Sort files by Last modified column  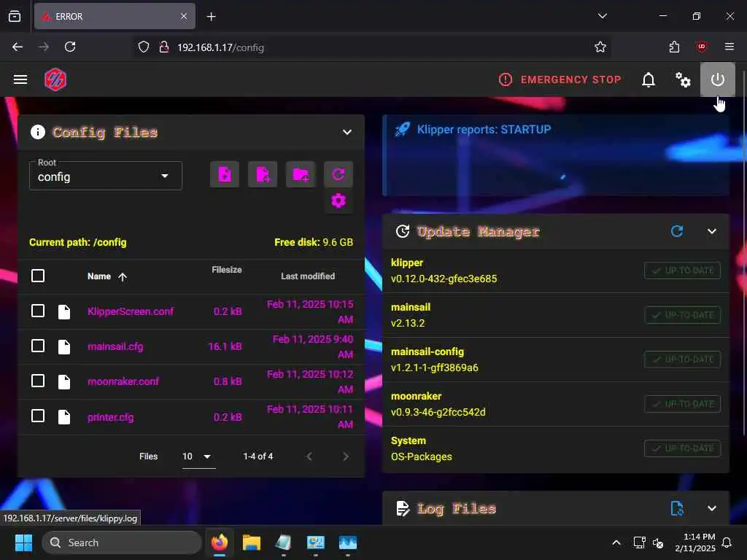(x=308, y=276)
